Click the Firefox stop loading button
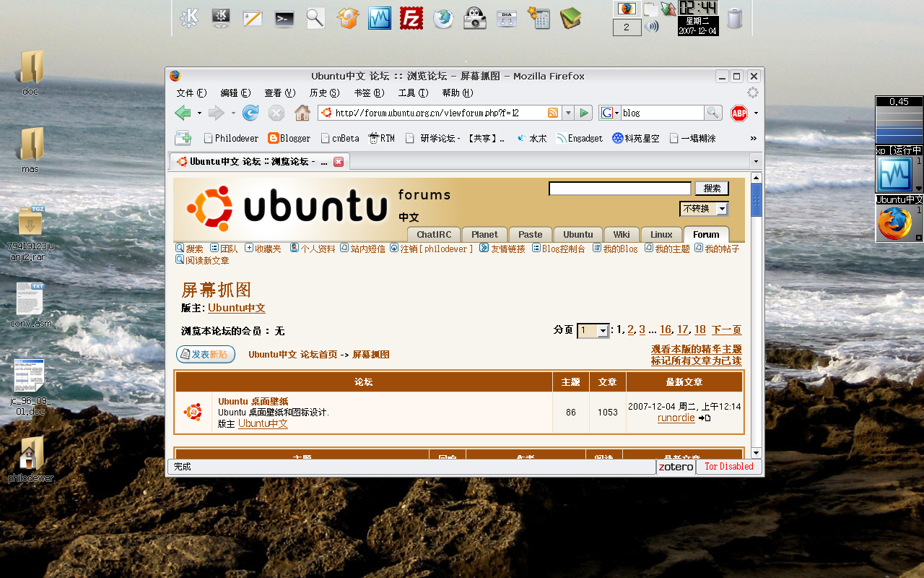 (x=276, y=113)
